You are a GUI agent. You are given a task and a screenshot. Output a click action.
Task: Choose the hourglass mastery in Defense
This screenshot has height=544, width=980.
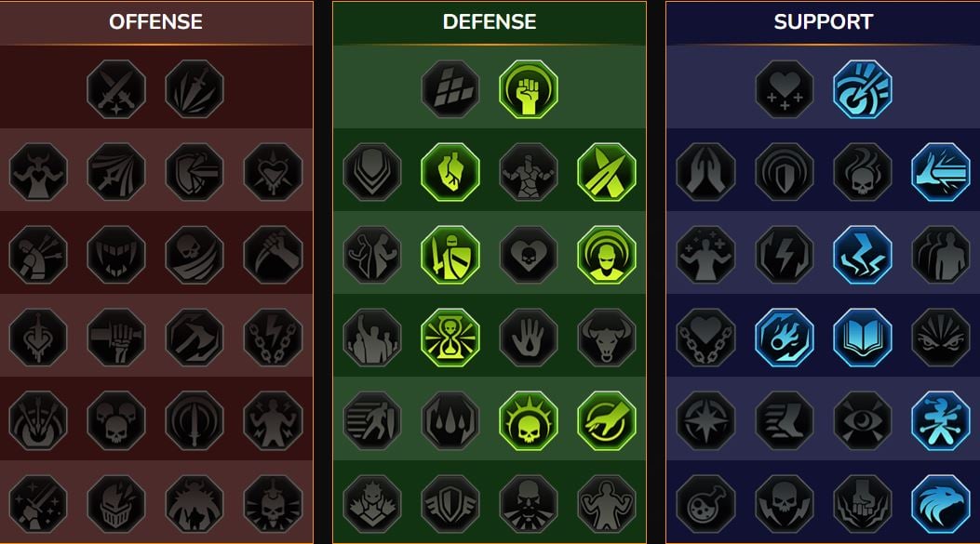coord(450,338)
